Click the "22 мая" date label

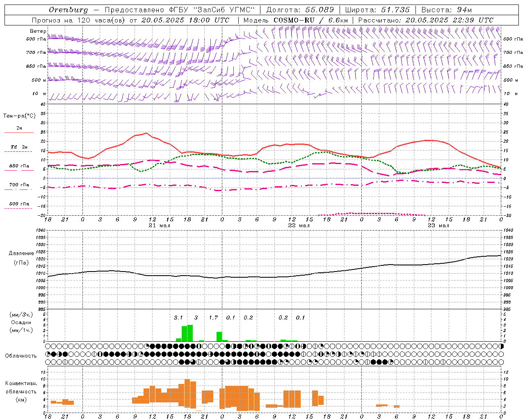299,226
